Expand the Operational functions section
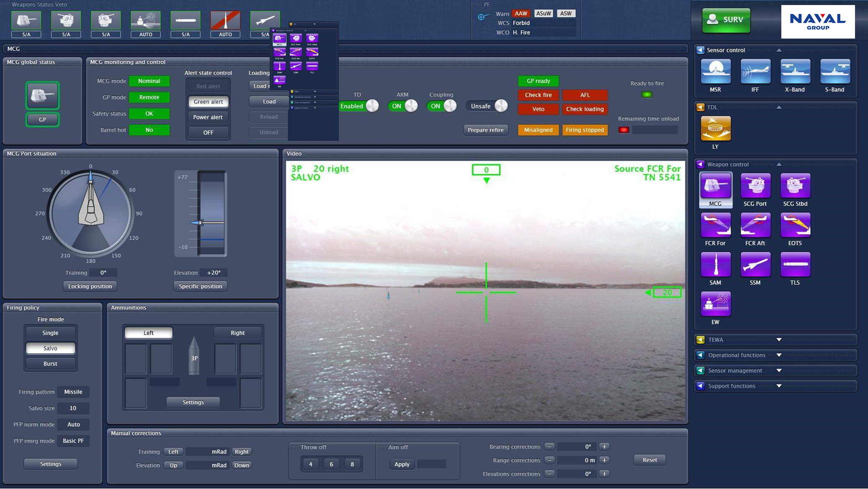Screen dimensions: 868x489 [x=778, y=355]
